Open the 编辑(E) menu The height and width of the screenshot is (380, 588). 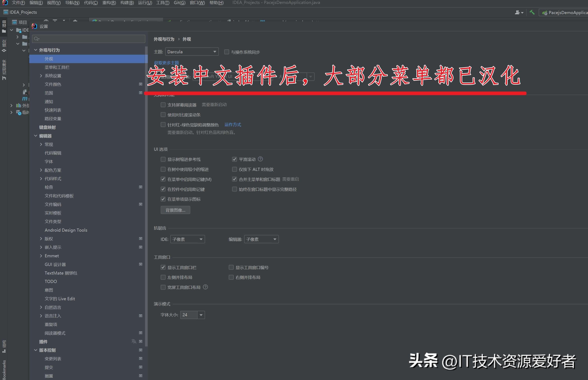pyautogui.click(x=36, y=3)
